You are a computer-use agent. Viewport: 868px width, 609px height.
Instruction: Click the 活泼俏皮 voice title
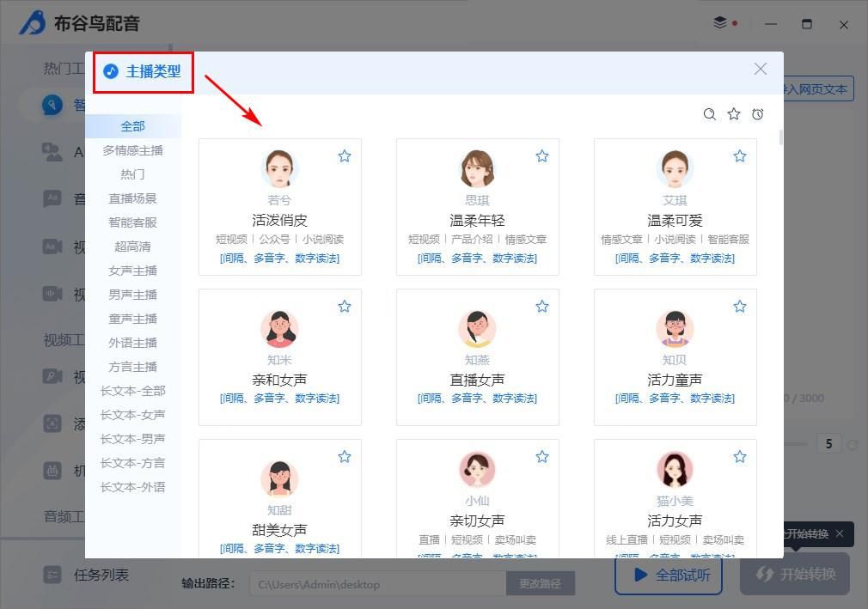pyautogui.click(x=279, y=220)
